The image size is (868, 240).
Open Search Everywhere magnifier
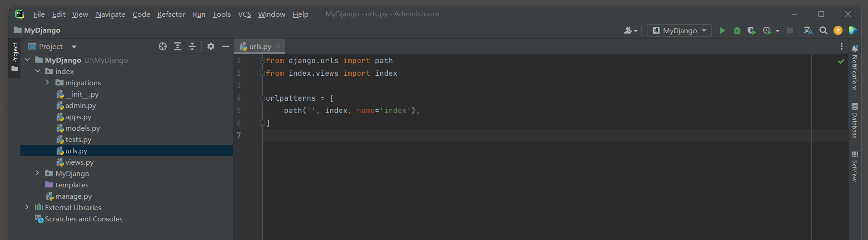(x=823, y=30)
